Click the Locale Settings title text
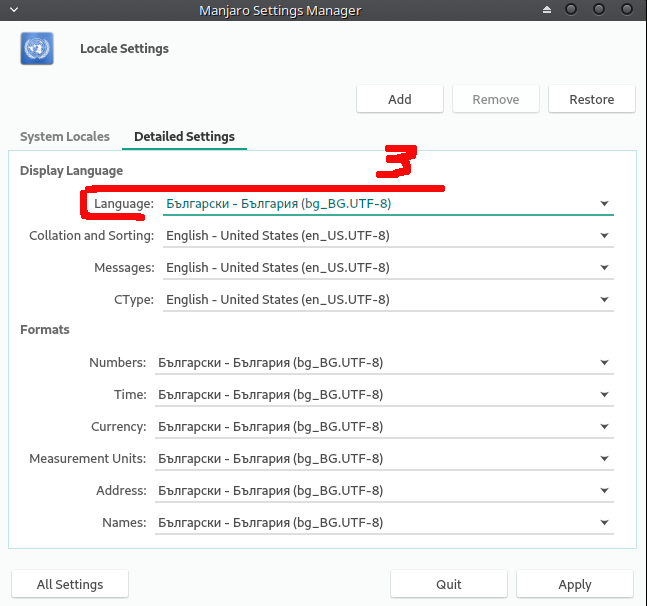This screenshot has width=647, height=606. tap(124, 49)
